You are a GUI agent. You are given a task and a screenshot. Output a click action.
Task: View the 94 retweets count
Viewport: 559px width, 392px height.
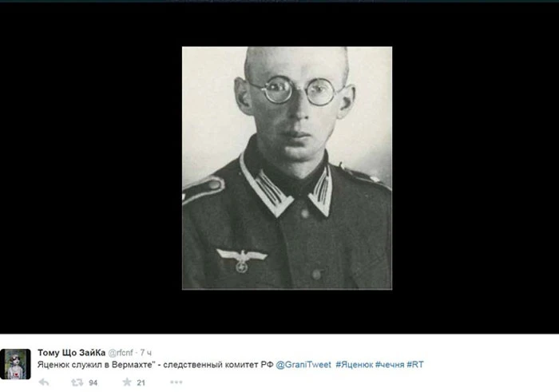click(93, 382)
